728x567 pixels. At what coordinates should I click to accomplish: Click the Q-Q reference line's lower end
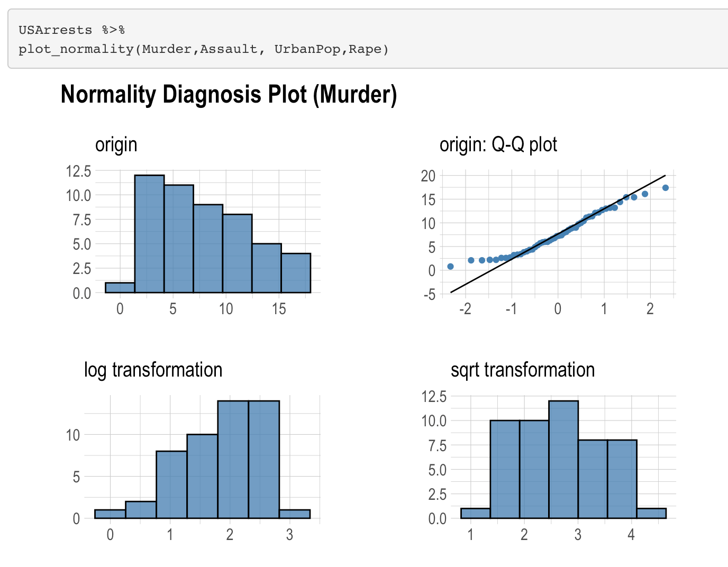[x=451, y=291]
